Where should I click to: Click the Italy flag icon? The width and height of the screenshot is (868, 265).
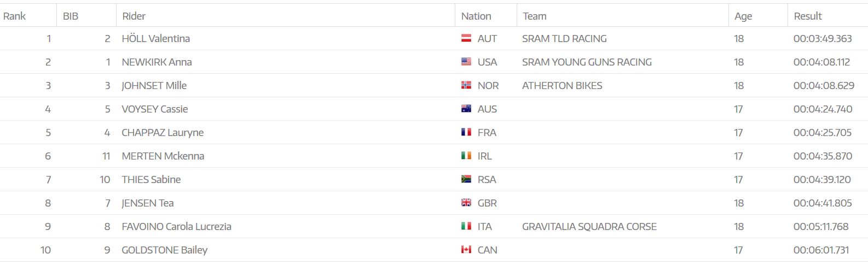tap(466, 226)
